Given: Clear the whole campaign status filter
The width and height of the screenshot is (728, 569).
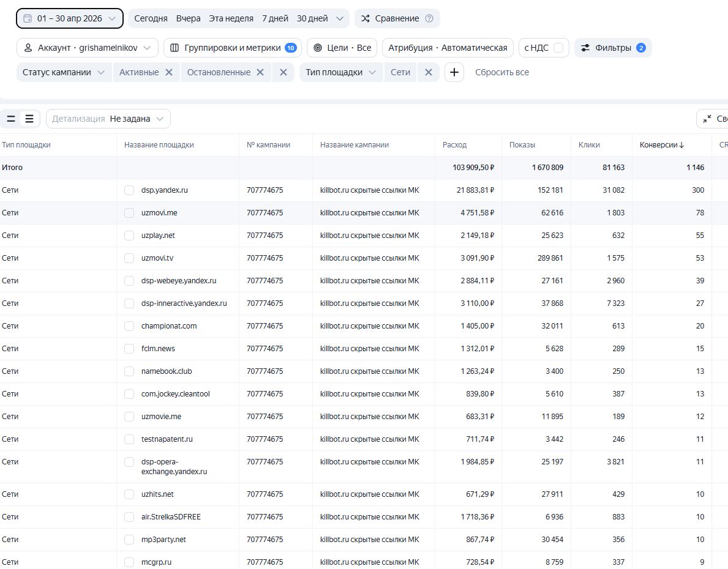Looking at the screenshot, I should [283, 72].
